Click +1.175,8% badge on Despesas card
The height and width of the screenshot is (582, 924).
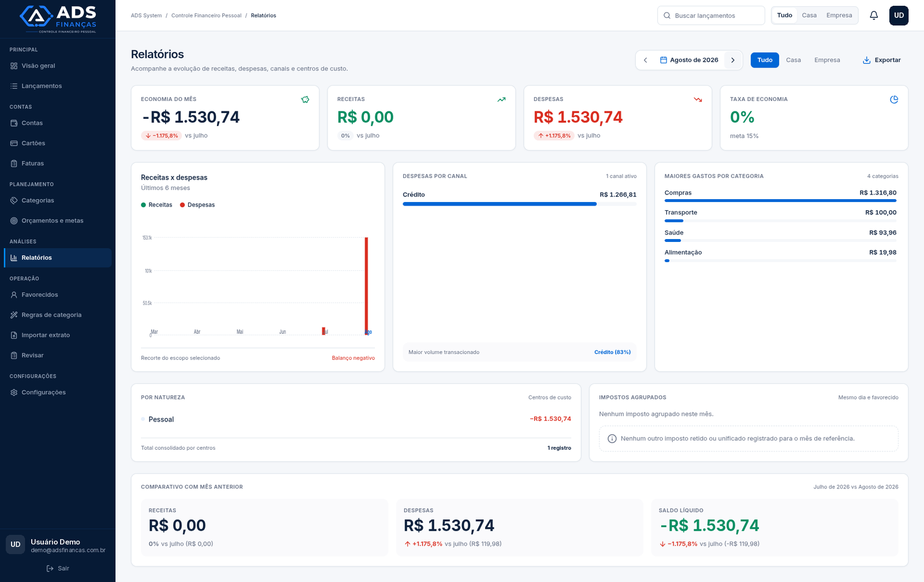[x=554, y=136]
